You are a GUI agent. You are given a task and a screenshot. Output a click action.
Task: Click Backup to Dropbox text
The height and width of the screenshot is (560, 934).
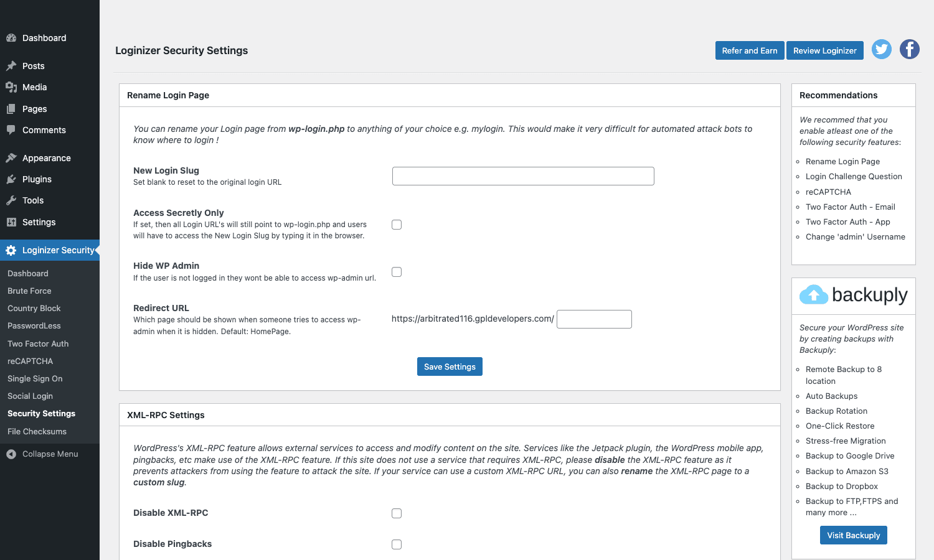[x=842, y=486]
